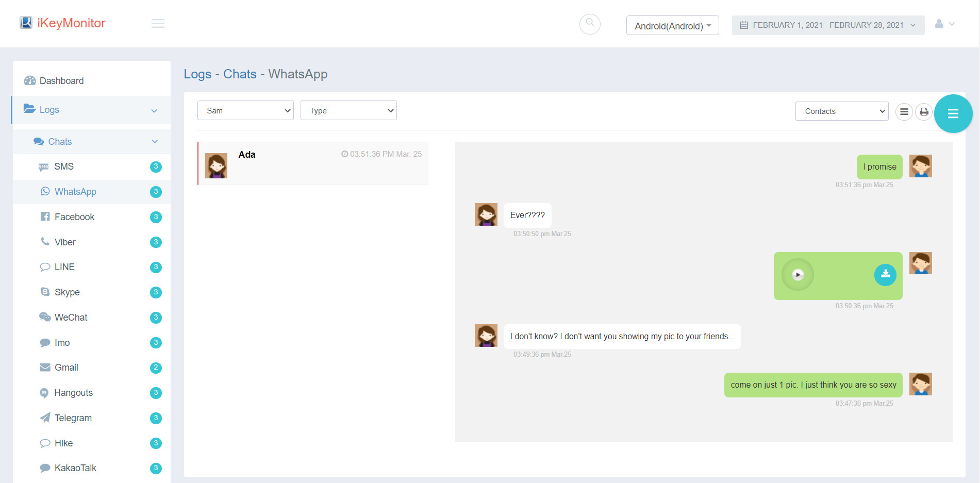Open the user account icon menu
This screenshot has height=483, width=980.
(x=944, y=24)
